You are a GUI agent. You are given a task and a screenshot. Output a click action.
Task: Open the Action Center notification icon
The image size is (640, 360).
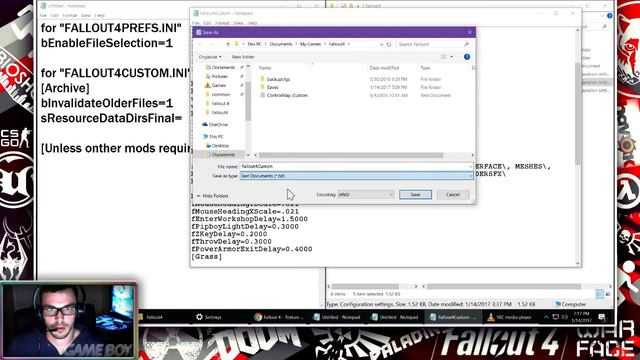[x=602, y=317]
